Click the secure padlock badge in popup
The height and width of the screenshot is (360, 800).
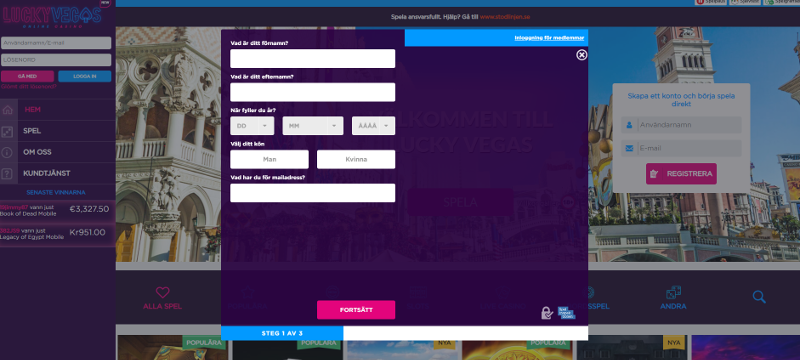tap(546, 313)
